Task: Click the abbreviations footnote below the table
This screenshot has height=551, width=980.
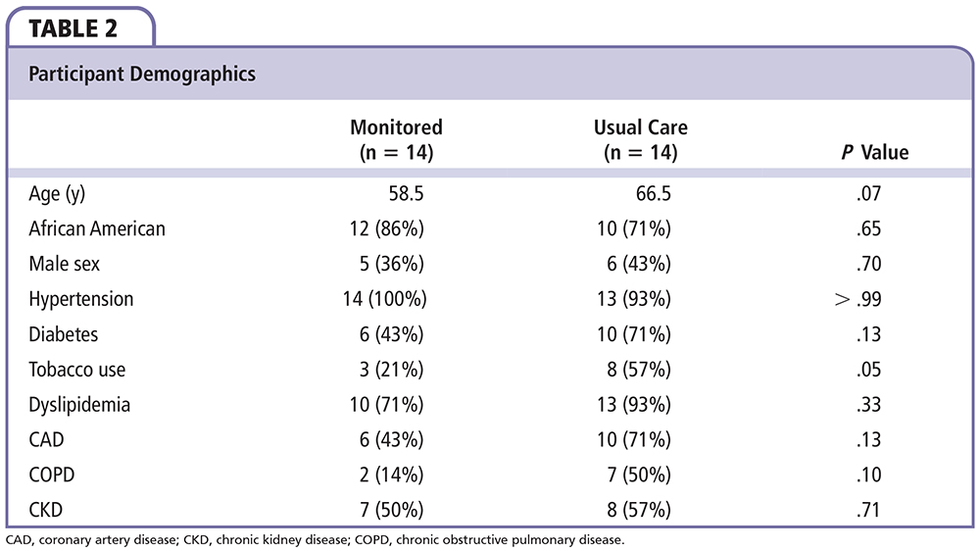Action: point(314,540)
